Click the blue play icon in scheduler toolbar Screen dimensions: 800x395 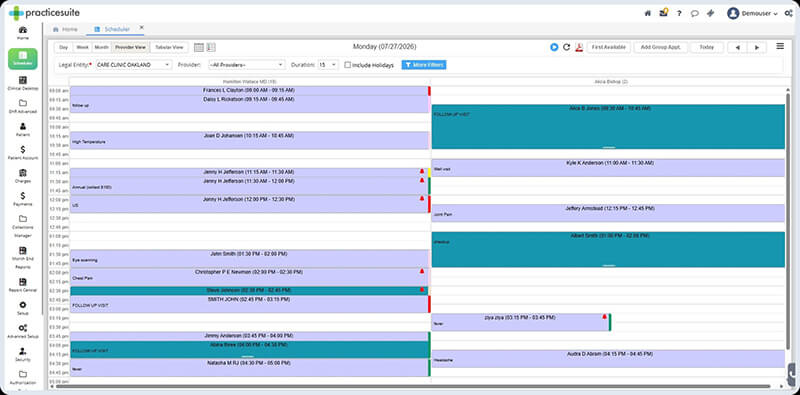554,47
